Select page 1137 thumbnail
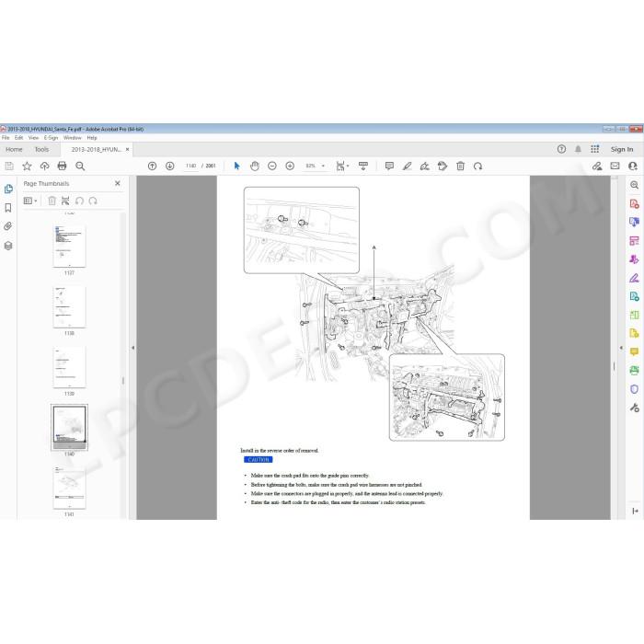This screenshot has height=644, width=644. point(69,246)
